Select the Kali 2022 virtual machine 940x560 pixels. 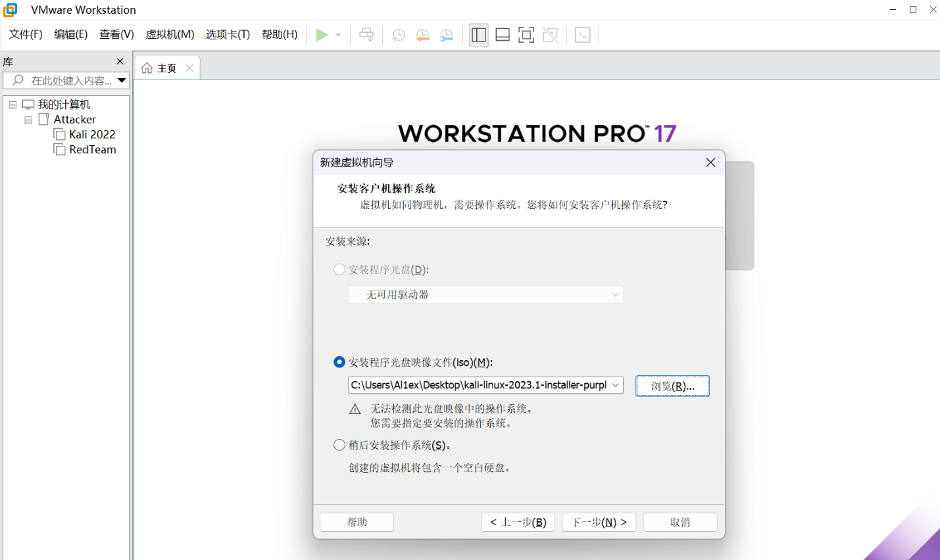coord(92,135)
